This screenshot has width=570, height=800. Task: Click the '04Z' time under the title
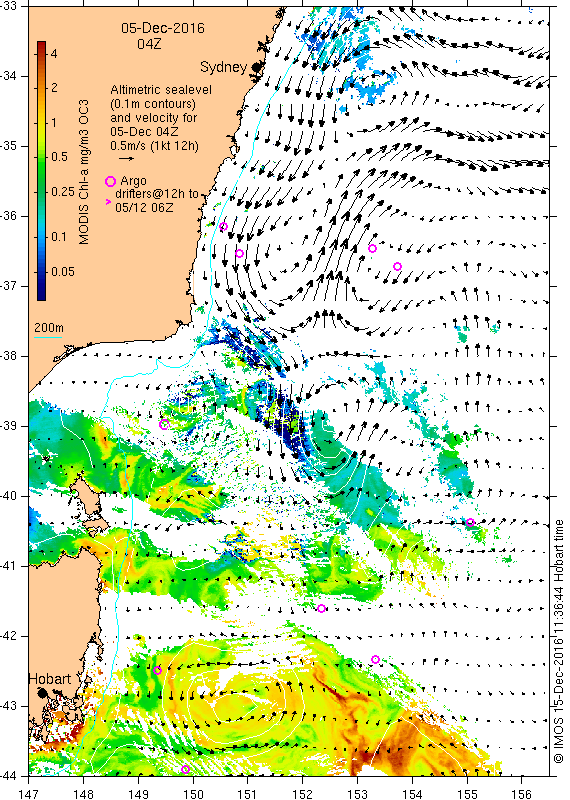(149, 44)
